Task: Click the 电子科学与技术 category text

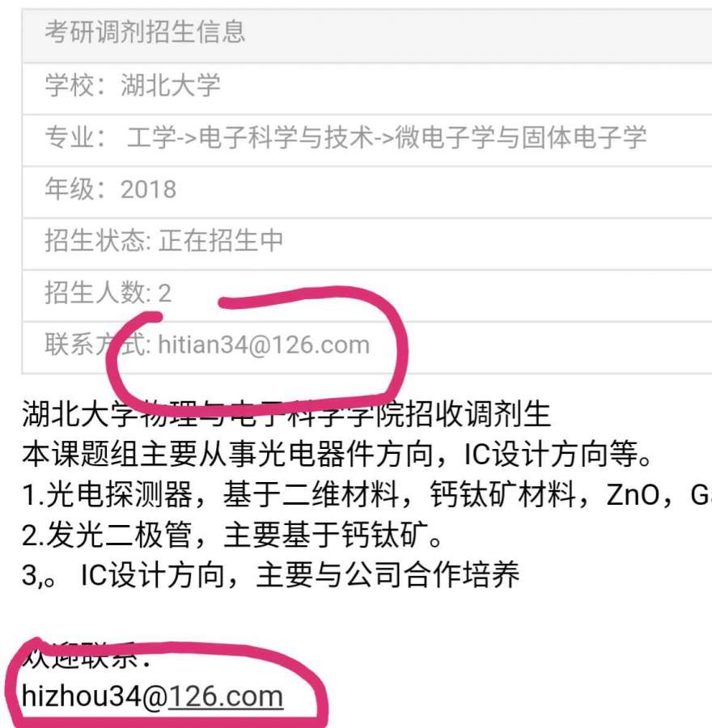Action: click(x=286, y=138)
